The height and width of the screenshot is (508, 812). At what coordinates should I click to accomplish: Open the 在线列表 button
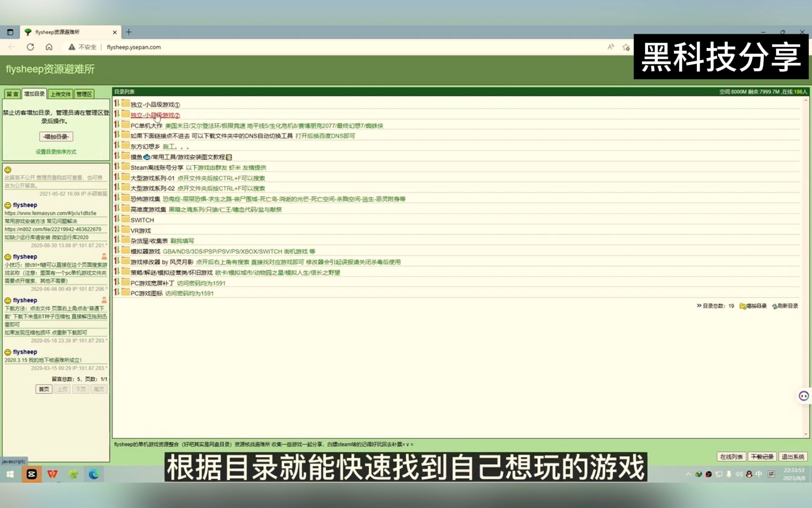click(731, 457)
